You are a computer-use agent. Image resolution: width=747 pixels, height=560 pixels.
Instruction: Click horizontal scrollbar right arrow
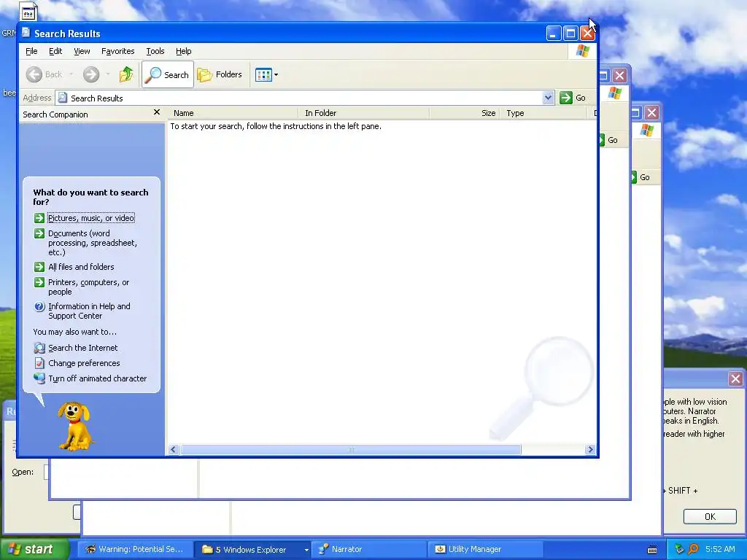click(x=590, y=449)
